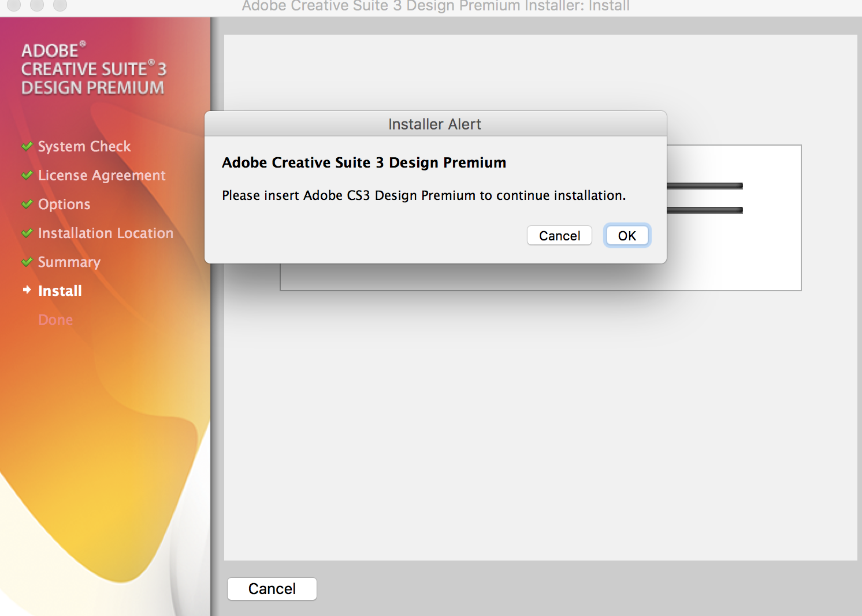
Task: Select the License Agreement step
Action: 102,176
